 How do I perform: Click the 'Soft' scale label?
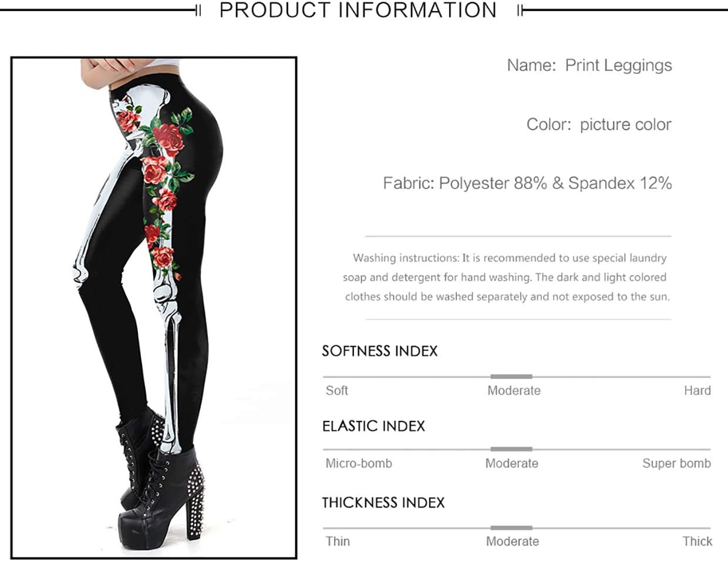[337, 390]
